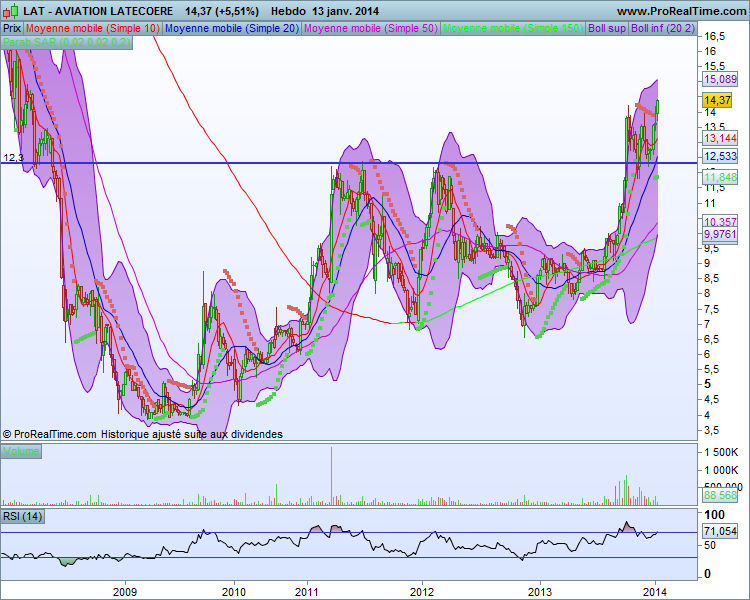The image size is (750, 600).
Task: Click the tallest 2011 volume spike bar
Action: (x=331, y=476)
